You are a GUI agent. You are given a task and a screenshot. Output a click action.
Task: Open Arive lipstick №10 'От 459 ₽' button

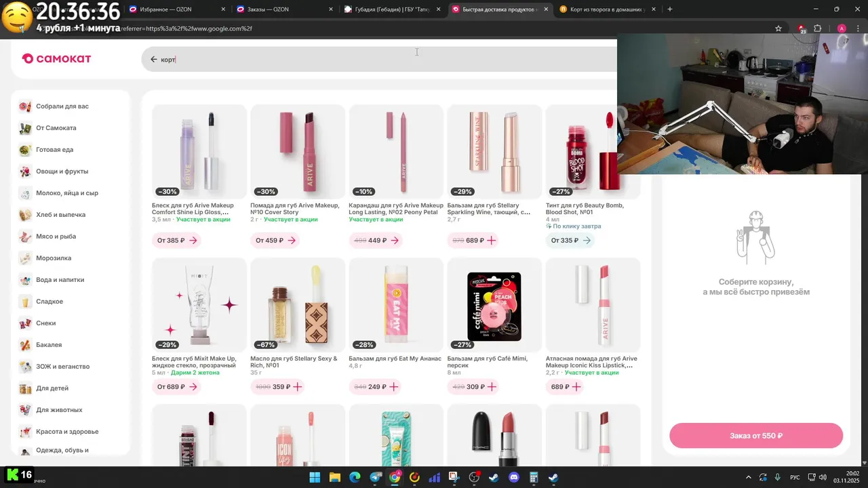[x=275, y=241]
